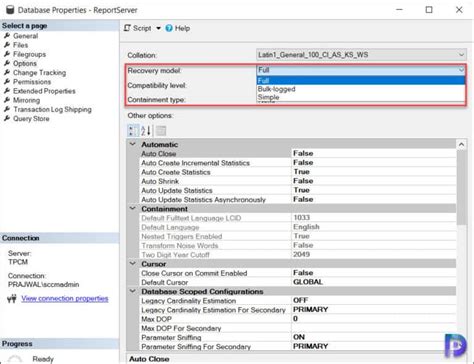Click the property grid scroll up arrow

pos(461,144)
